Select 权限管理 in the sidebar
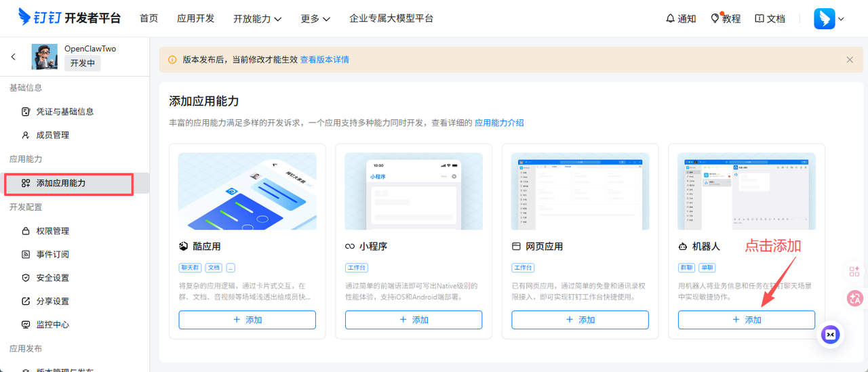This screenshot has width=868, height=372. point(52,231)
